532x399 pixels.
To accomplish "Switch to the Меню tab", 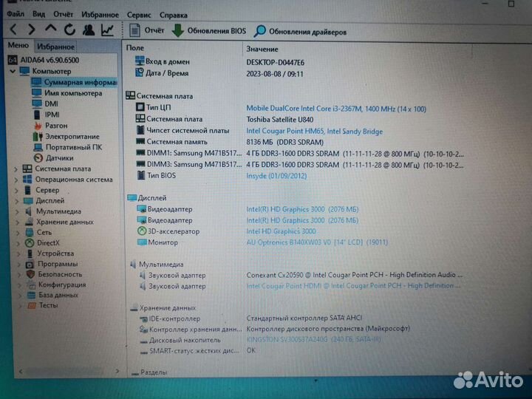I will coord(18,45).
